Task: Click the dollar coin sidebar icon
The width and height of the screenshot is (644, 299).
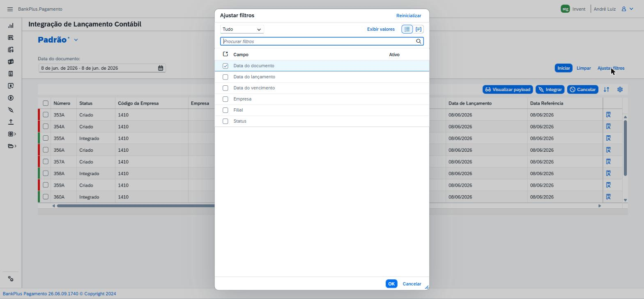Action: point(11,98)
